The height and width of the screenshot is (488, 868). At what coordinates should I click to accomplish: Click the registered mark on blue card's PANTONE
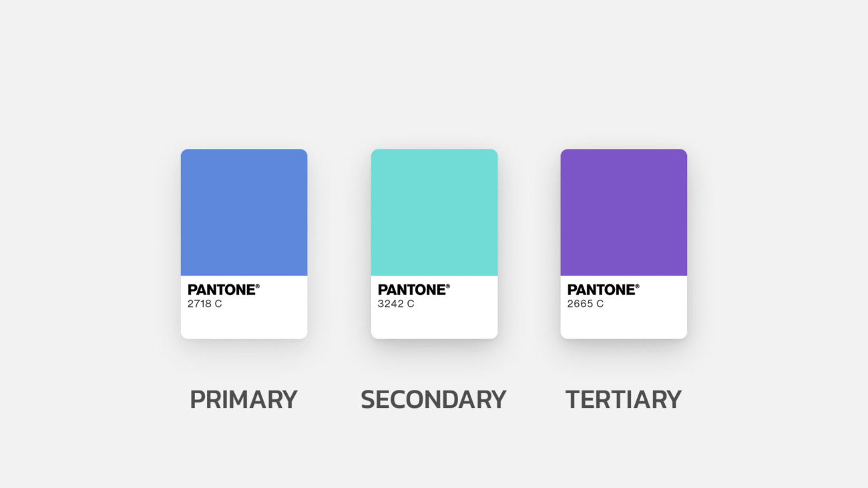(258, 286)
